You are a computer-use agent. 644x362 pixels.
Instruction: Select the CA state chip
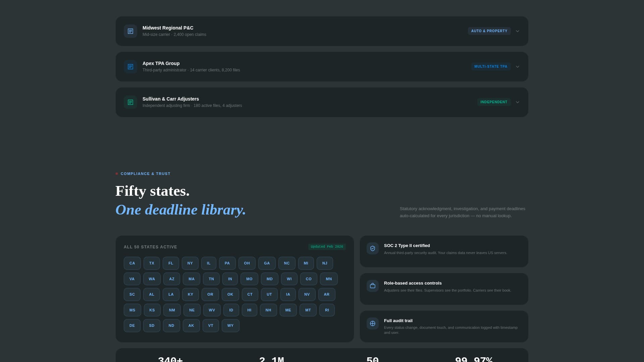pos(132,263)
